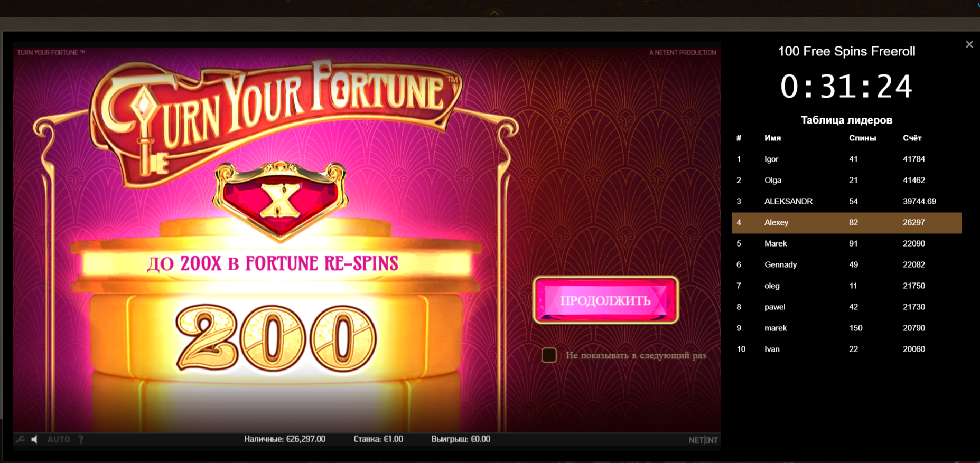Select Alexey's highlighted leaderboard row
The height and width of the screenshot is (463, 980).
pyautogui.click(x=846, y=223)
